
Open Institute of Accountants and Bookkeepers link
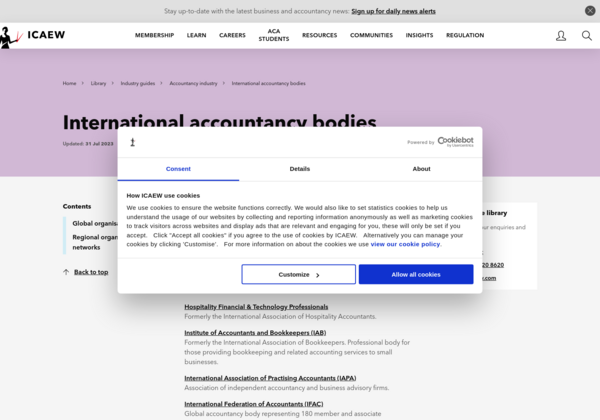pos(255,333)
